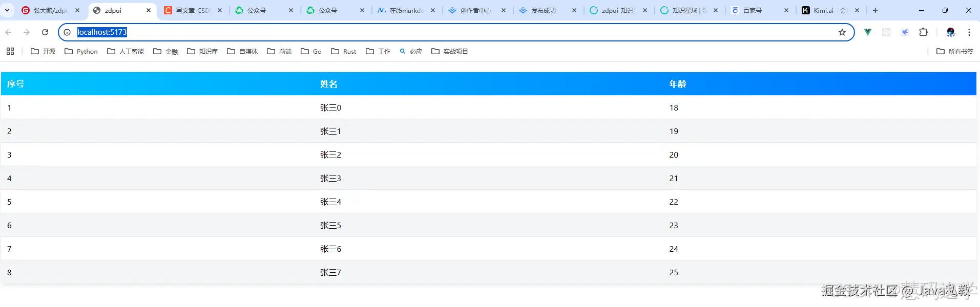Close the active zdpui tab
980x307 pixels.
(149, 10)
